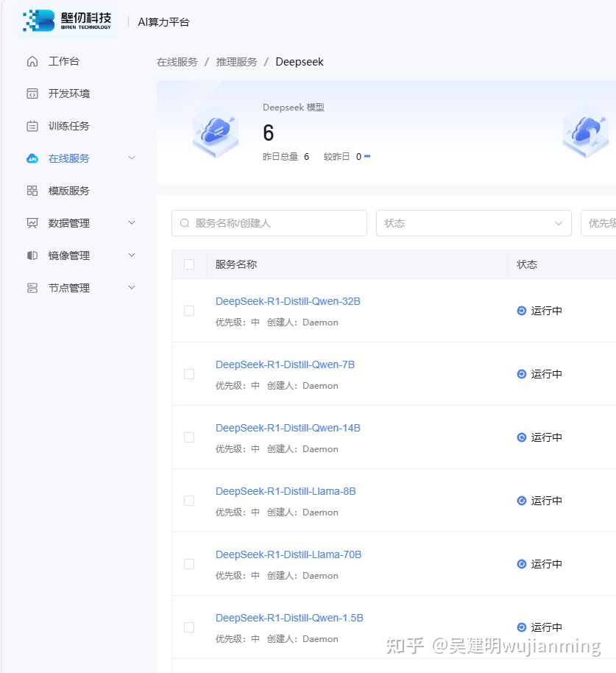Viewport: 616px width, 673px height.
Task: Open the DeepSeek-R1-Distill-Llama-70B service link
Action: point(288,554)
